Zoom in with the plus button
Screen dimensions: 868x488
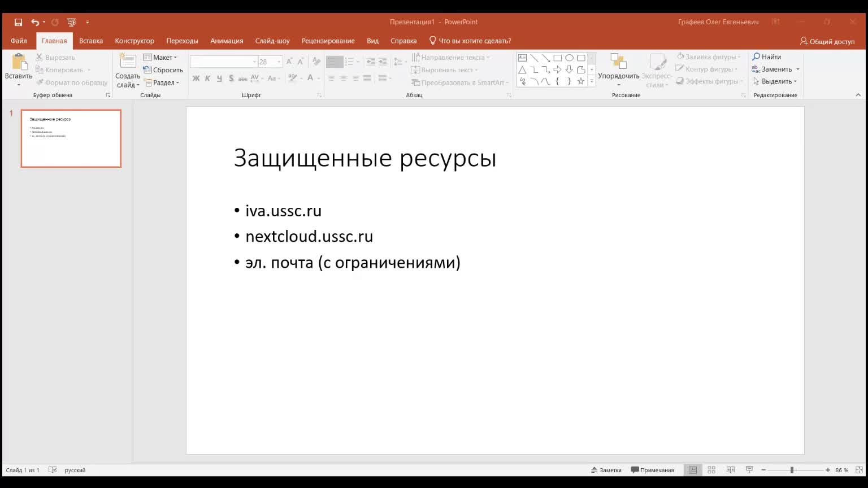pos(828,470)
